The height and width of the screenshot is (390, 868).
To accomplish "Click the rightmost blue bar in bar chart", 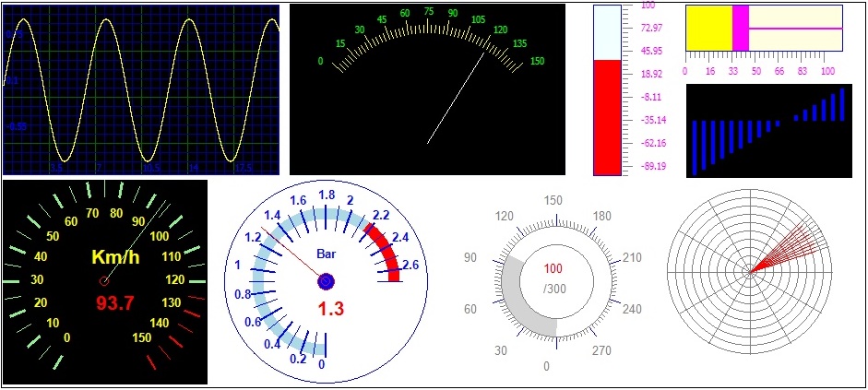I will click(x=843, y=104).
